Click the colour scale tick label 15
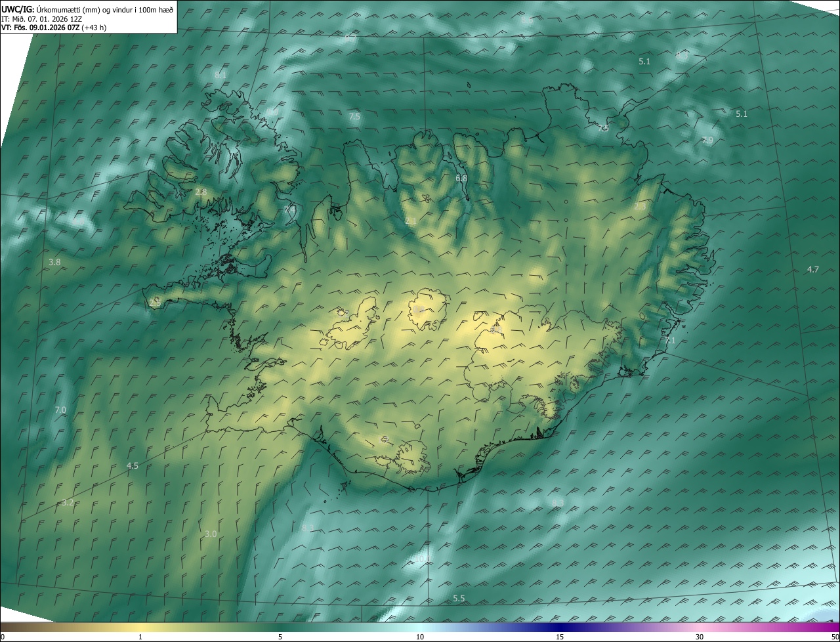 click(560, 637)
